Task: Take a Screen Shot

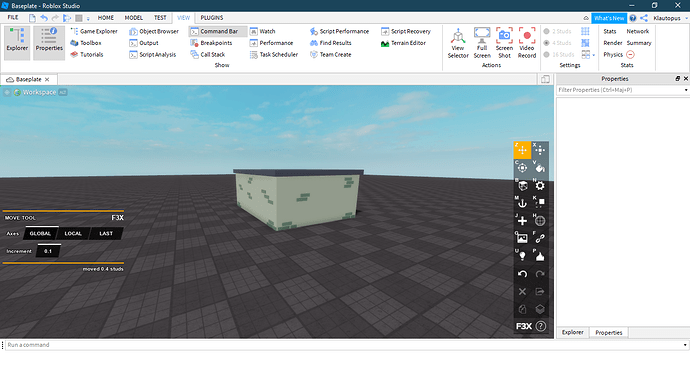Action: pos(504,43)
